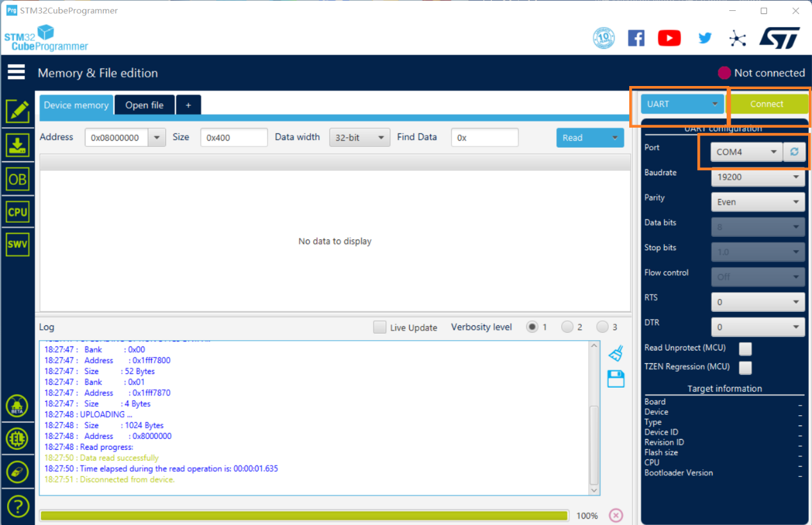Enable the Live Update checkbox
The image size is (812, 525).
coord(380,327)
